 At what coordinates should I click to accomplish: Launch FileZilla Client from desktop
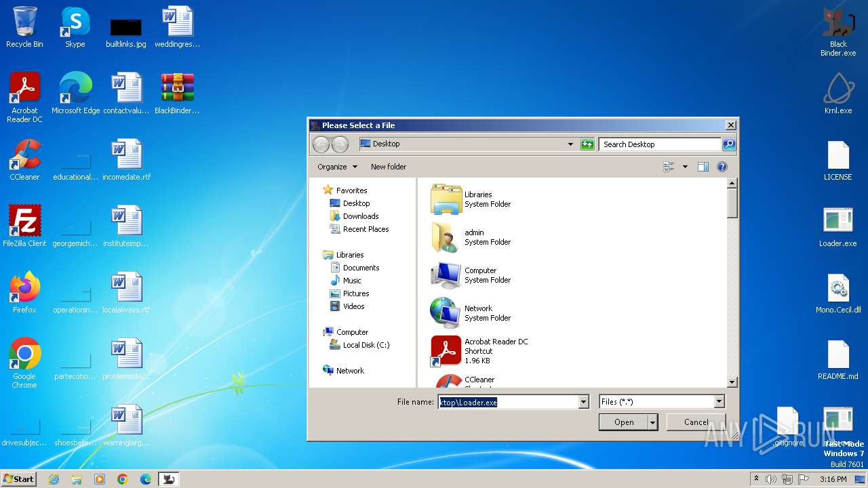click(24, 226)
